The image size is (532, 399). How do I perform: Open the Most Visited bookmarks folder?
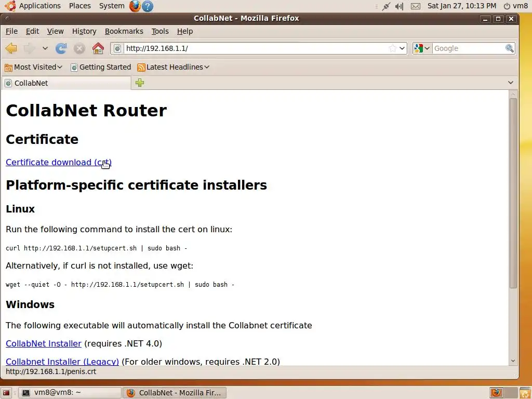pyautogui.click(x=34, y=67)
